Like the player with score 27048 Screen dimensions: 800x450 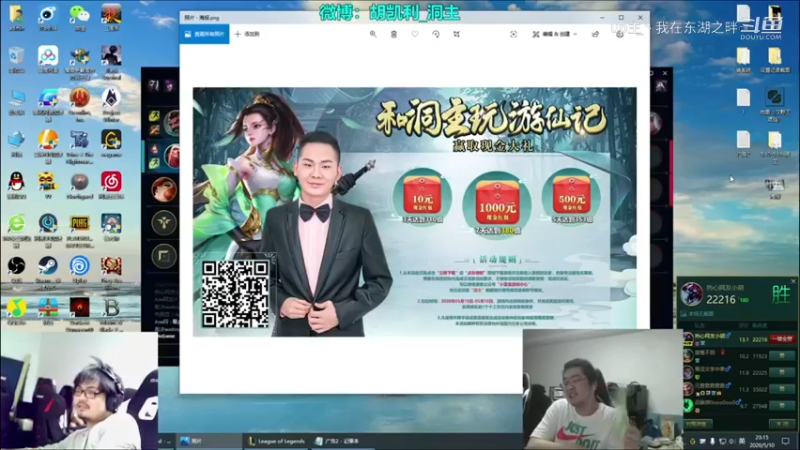(x=782, y=406)
